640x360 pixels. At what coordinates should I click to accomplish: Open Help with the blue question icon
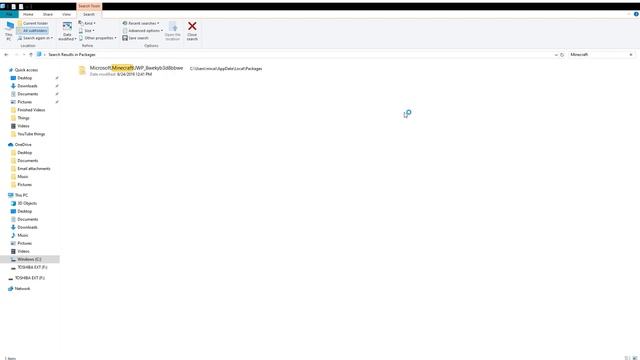pyautogui.click(x=636, y=14)
